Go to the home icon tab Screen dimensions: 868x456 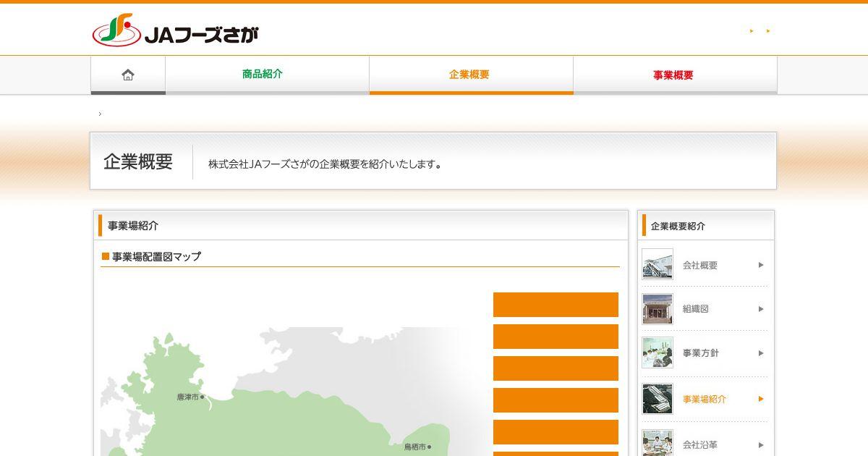[128, 75]
